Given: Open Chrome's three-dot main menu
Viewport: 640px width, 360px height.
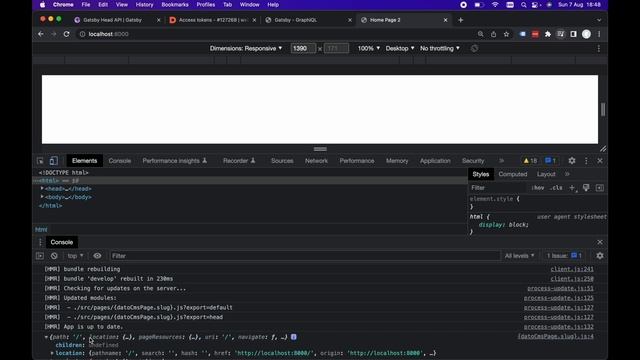Looking at the screenshot, I should coord(599,34).
